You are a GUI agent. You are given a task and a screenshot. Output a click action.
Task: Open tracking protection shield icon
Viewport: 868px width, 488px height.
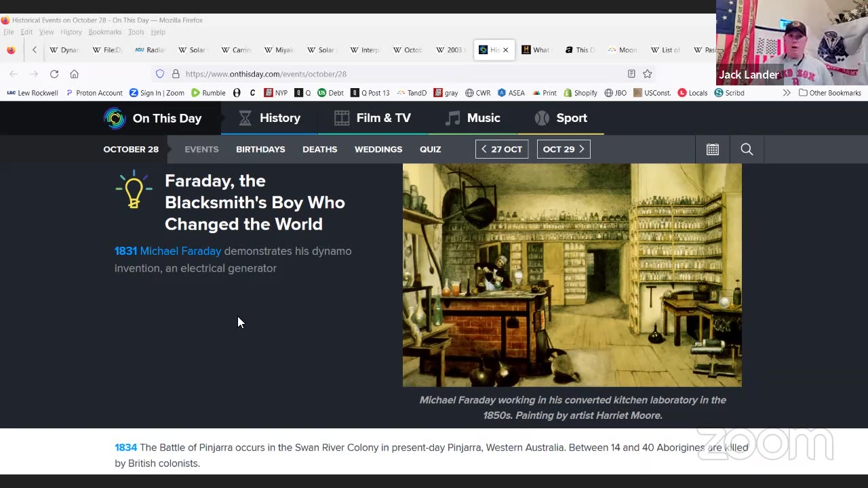[x=160, y=74]
